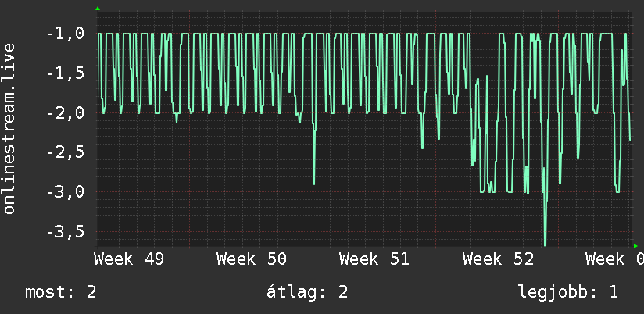The width and height of the screenshot is (644, 314).
Task: Click the 'átlag: 2' statistic
Action: [307, 292]
